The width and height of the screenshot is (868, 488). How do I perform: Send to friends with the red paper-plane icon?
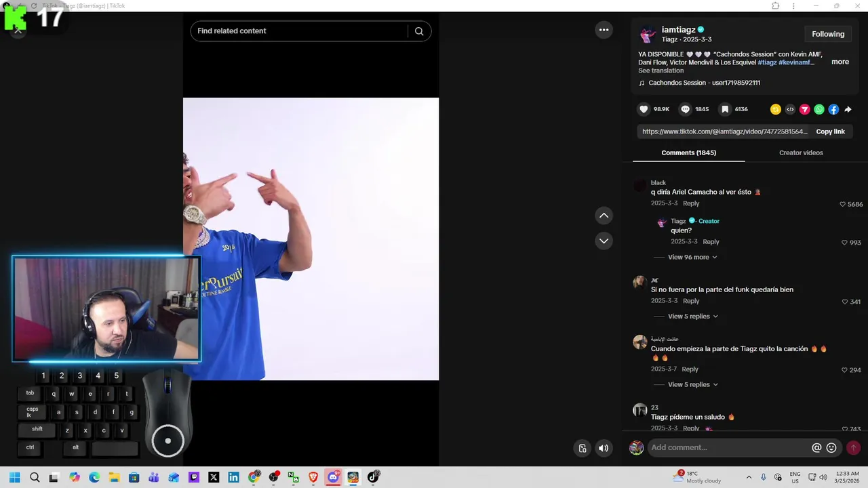click(x=805, y=109)
